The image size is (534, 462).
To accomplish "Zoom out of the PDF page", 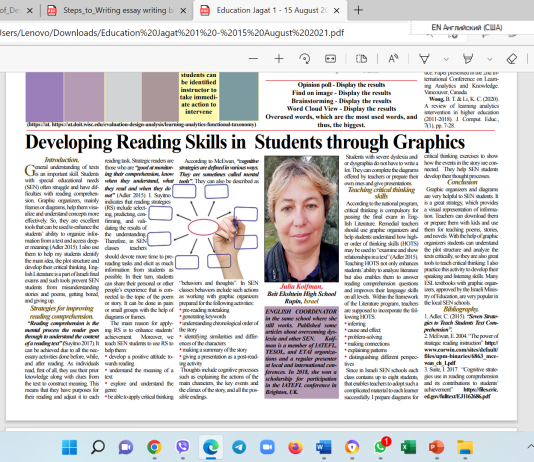I will [253, 59].
